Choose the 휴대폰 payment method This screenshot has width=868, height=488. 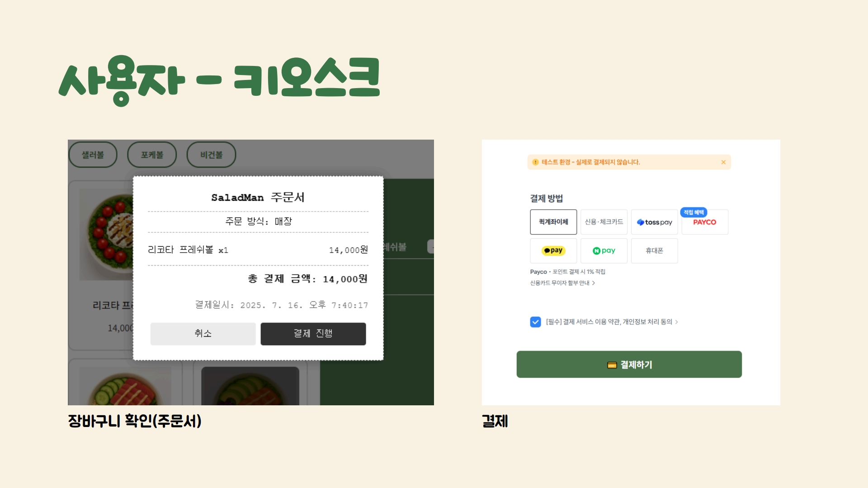[x=654, y=251]
